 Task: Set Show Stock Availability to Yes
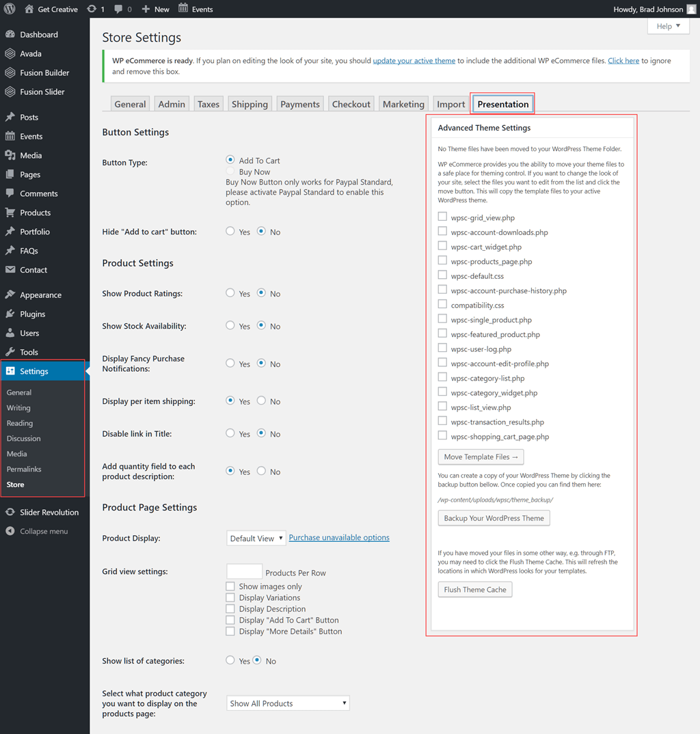pyautogui.click(x=230, y=325)
